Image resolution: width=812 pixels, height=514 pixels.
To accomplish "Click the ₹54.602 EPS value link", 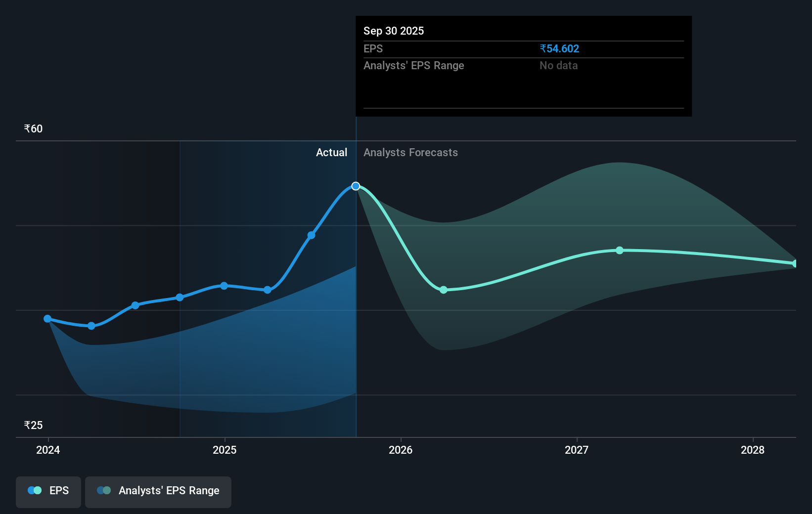I will tap(559, 48).
